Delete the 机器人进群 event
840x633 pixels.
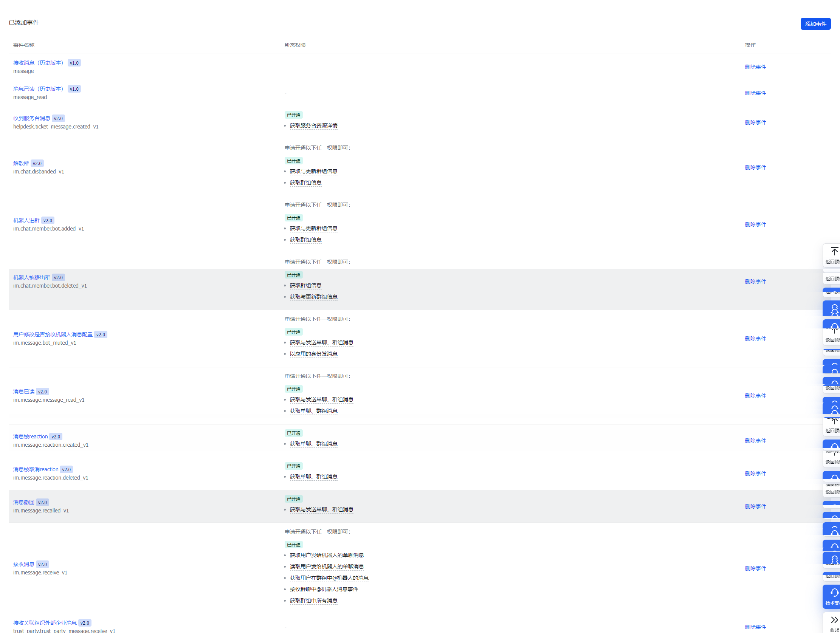[755, 224]
